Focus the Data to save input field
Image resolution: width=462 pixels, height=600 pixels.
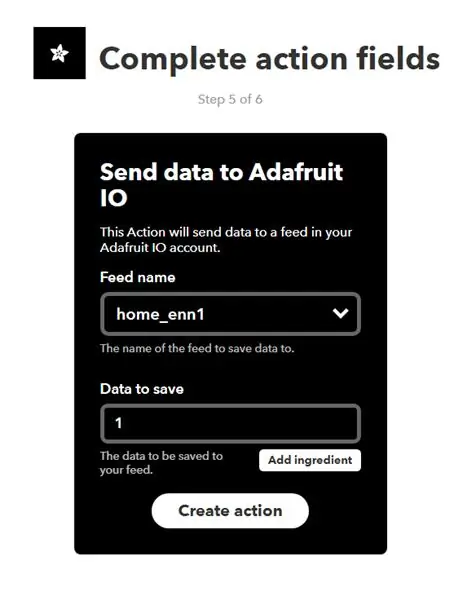coord(230,423)
